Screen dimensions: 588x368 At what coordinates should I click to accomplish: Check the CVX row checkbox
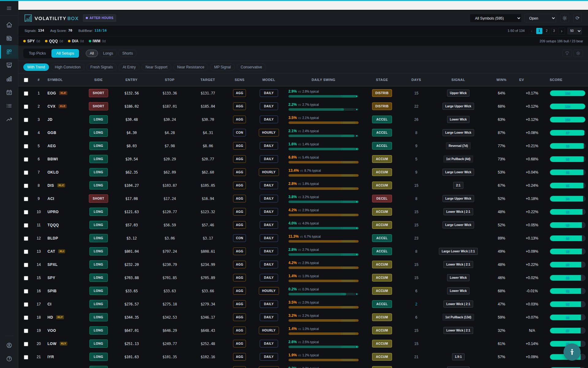(26, 107)
